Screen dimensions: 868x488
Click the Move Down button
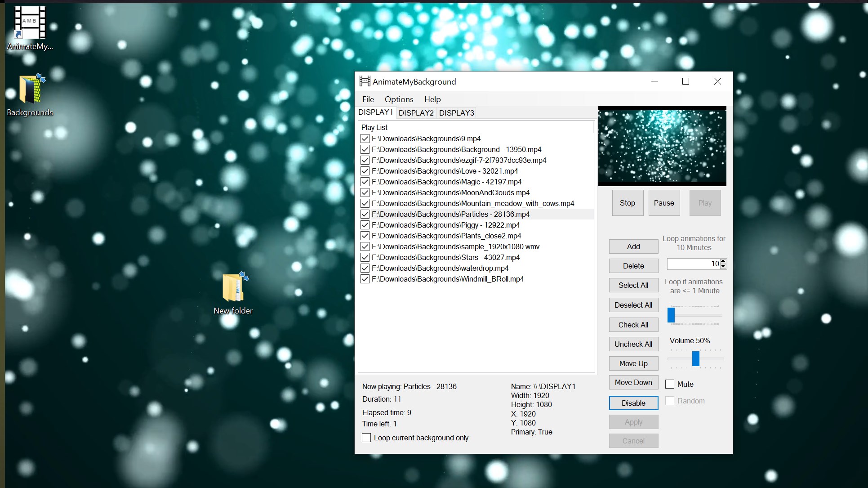(633, 382)
